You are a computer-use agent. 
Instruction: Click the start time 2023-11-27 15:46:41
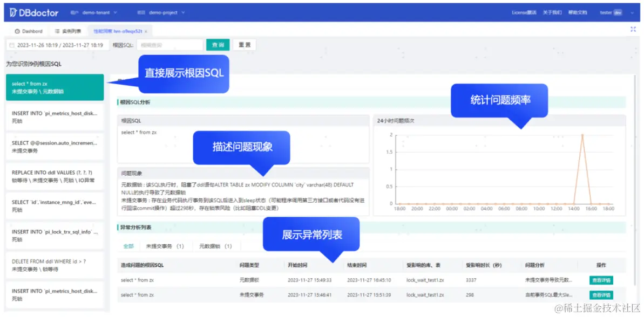coord(310,295)
